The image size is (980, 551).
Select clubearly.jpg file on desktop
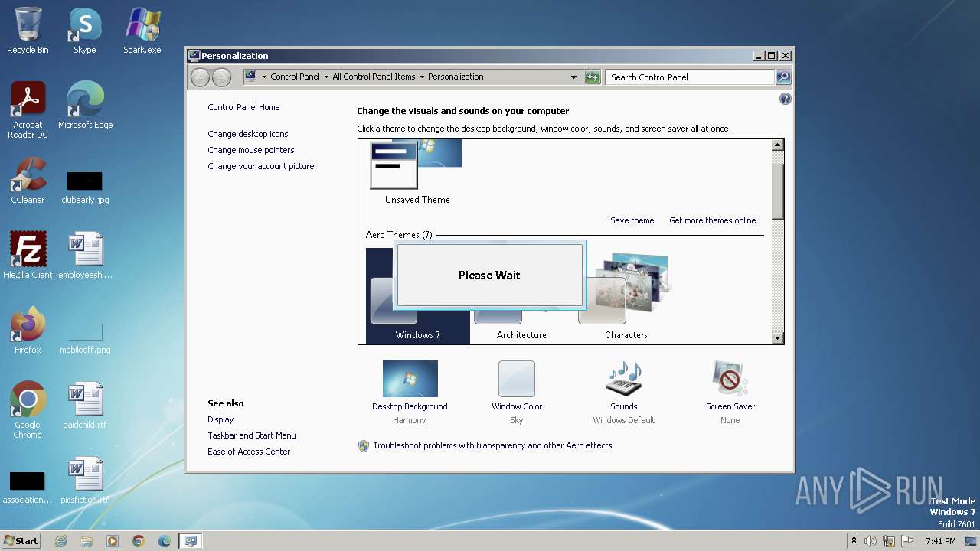85,187
